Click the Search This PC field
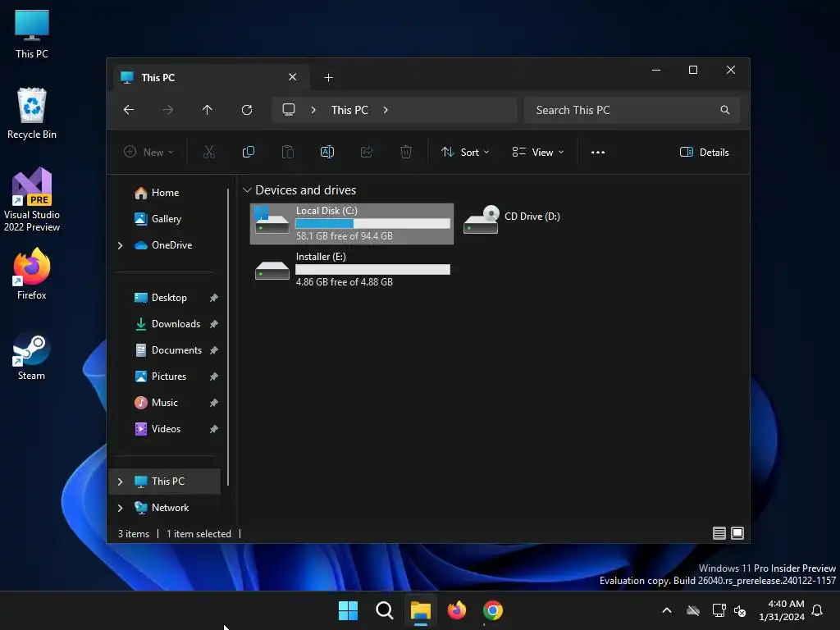 pos(632,110)
